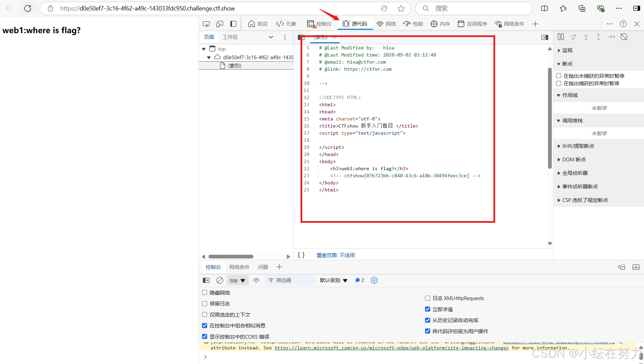The height and width of the screenshot is (364, 644).
Task: Switch to the 网络 tab
Action: [x=386, y=24]
